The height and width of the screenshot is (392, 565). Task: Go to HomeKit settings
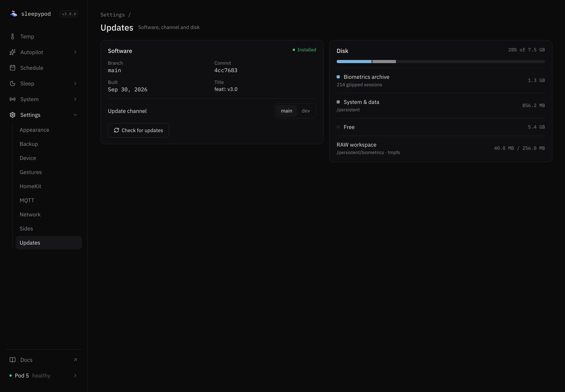click(x=49, y=186)
